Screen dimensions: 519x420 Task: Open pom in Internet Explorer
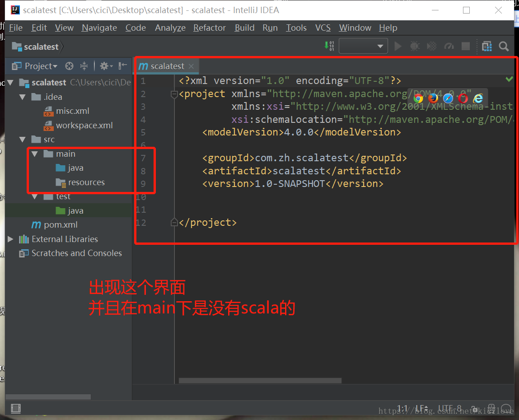point(478,98)
